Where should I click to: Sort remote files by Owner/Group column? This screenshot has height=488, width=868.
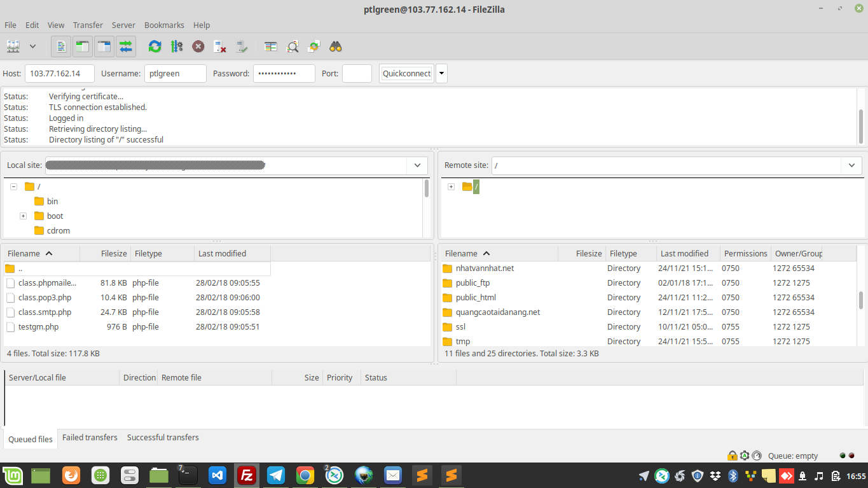point(797,253)
